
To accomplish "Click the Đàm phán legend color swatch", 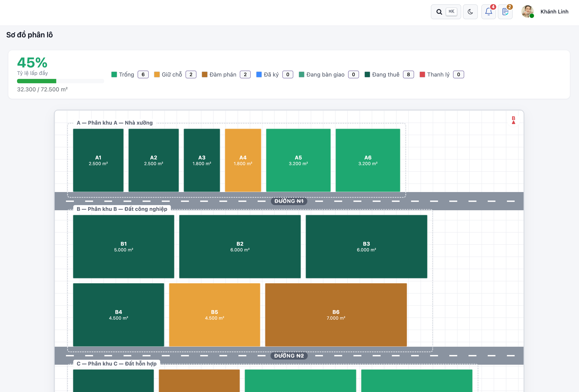I will click(x=205, y=74).
